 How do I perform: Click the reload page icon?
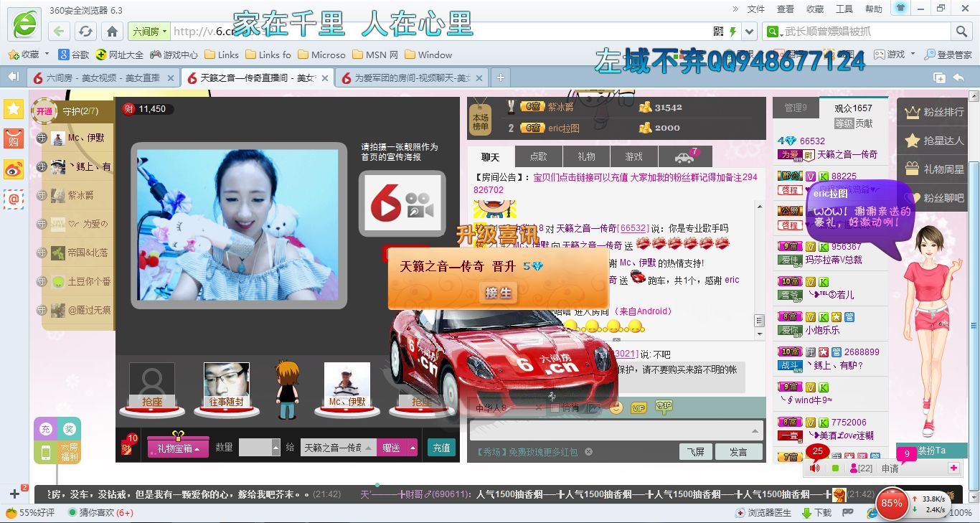[85, 32]
